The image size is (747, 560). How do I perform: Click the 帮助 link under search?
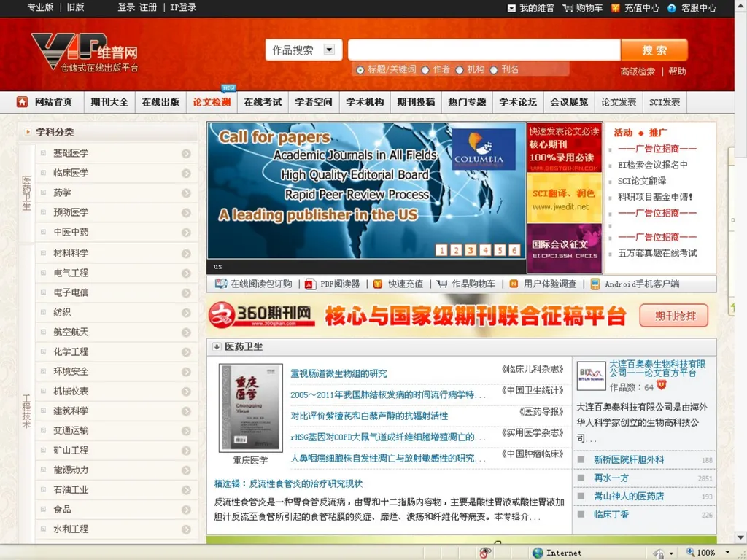[x=677, y=71]
